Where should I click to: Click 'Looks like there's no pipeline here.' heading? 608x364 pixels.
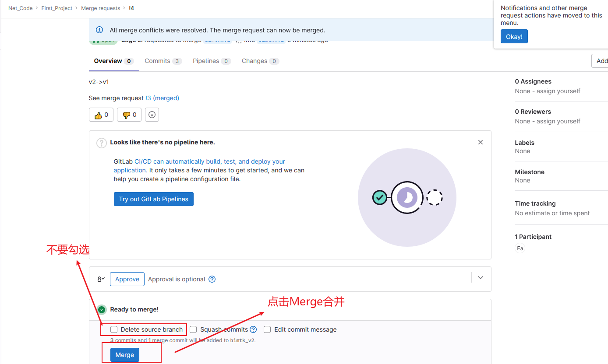tap(163, 142)
